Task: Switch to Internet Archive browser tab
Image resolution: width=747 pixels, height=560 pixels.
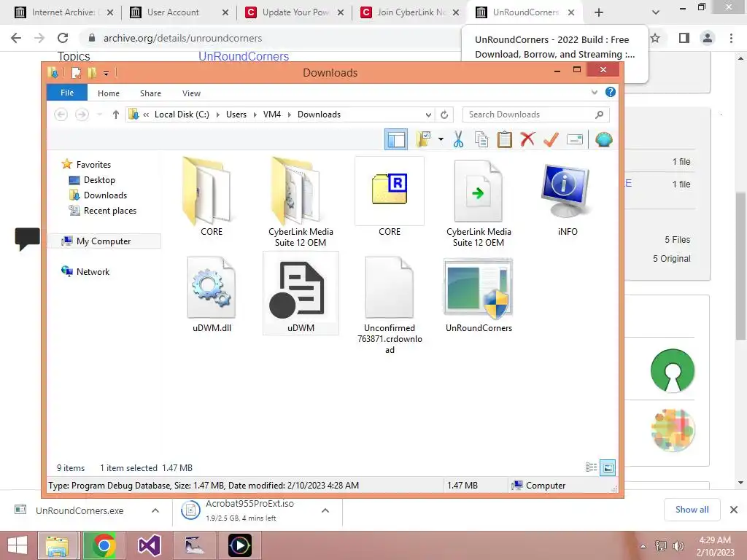Action: click(x=63, y=12)
